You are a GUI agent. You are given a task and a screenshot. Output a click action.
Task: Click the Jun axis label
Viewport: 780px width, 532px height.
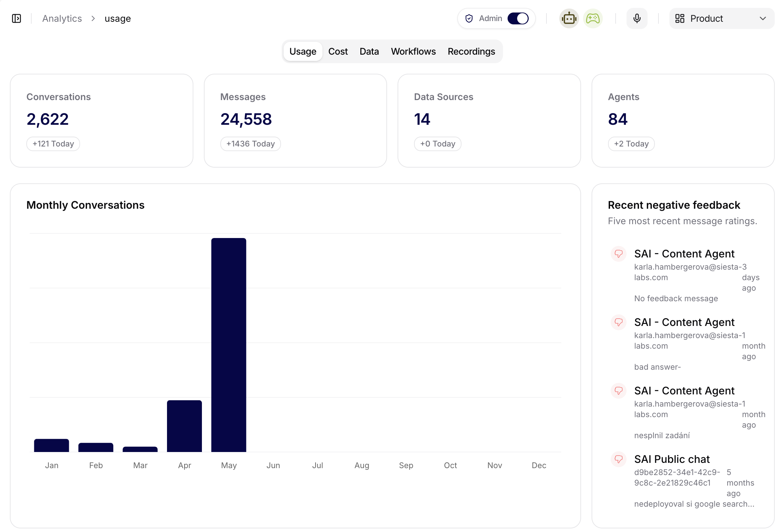273,465
